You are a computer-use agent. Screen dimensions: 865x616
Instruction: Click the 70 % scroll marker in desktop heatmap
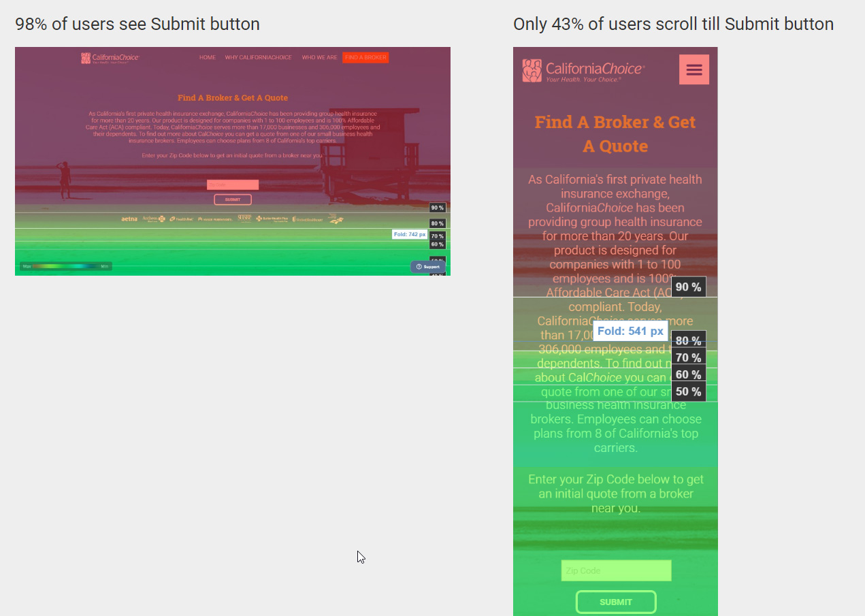(x=438, y=236)
